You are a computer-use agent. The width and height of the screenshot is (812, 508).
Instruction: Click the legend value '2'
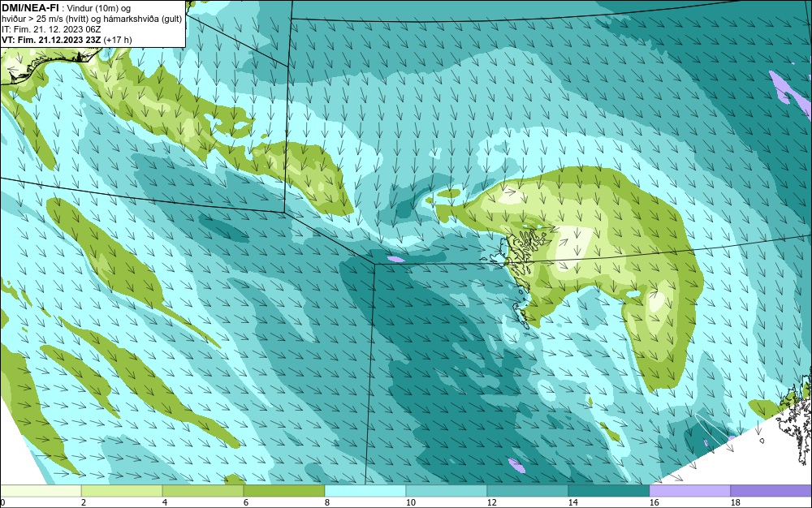pos(84,502)
